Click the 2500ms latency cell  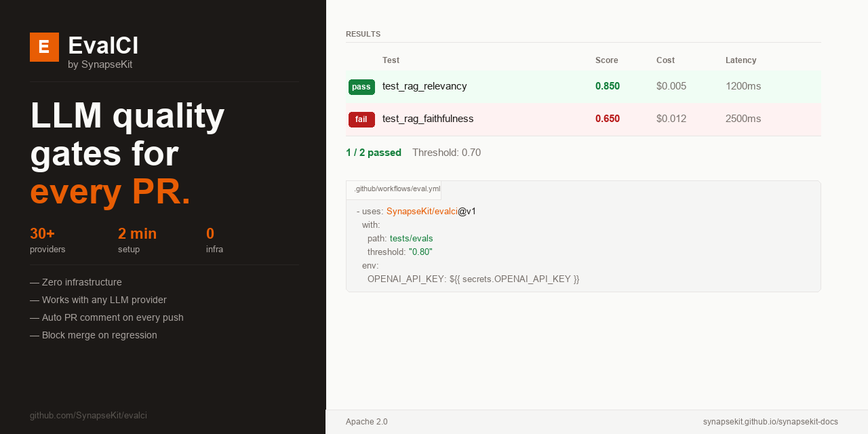tap(743, 119)
